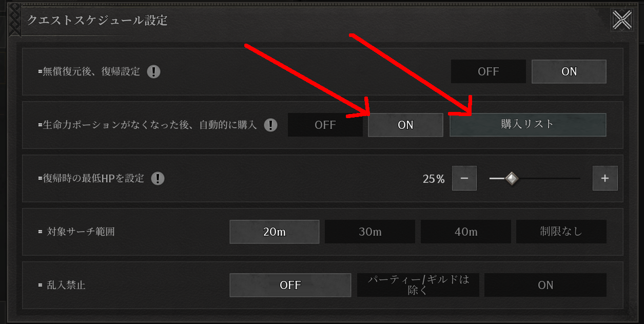Click info icon next to 無償復元後、復帰設定

(x=153, y=71)
